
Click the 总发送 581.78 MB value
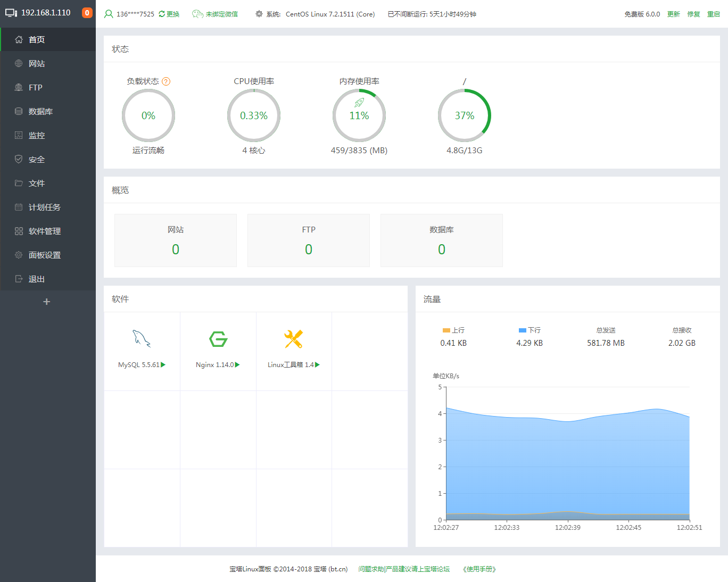pos(606,343)
